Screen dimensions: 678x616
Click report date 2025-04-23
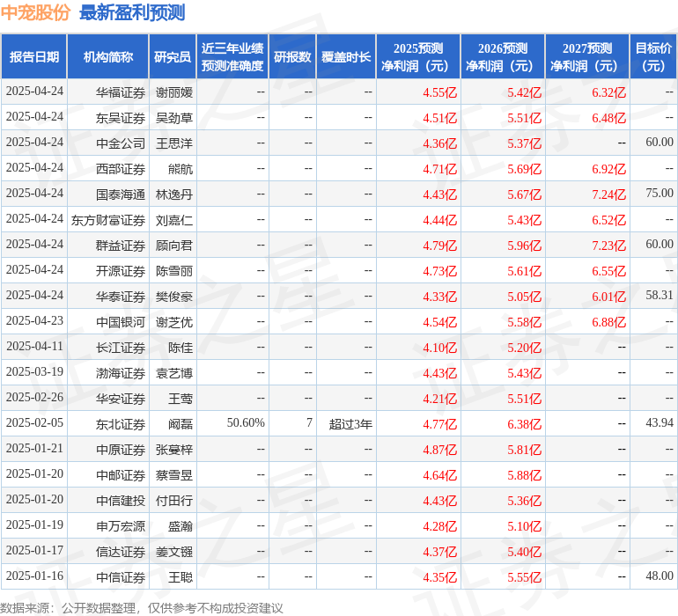pos(34,320)
